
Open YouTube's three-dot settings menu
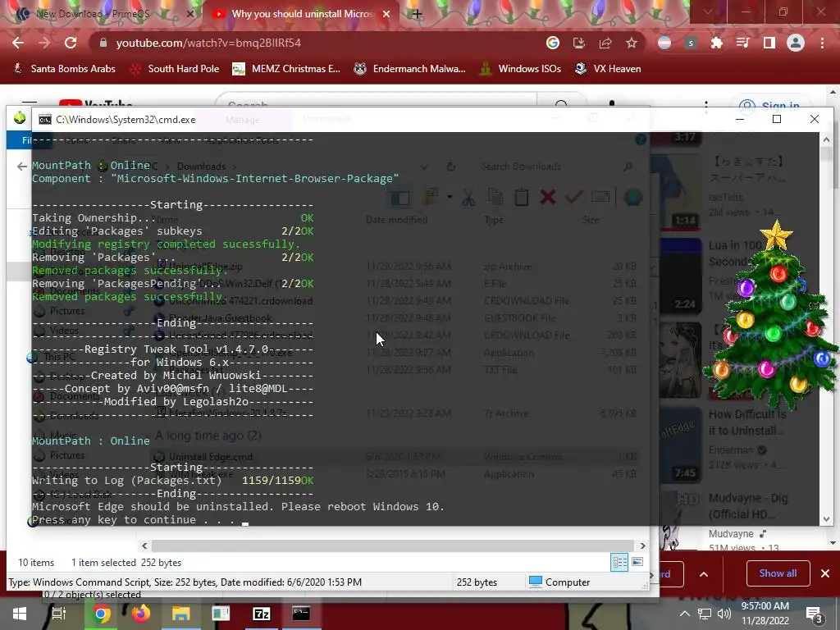706,107
